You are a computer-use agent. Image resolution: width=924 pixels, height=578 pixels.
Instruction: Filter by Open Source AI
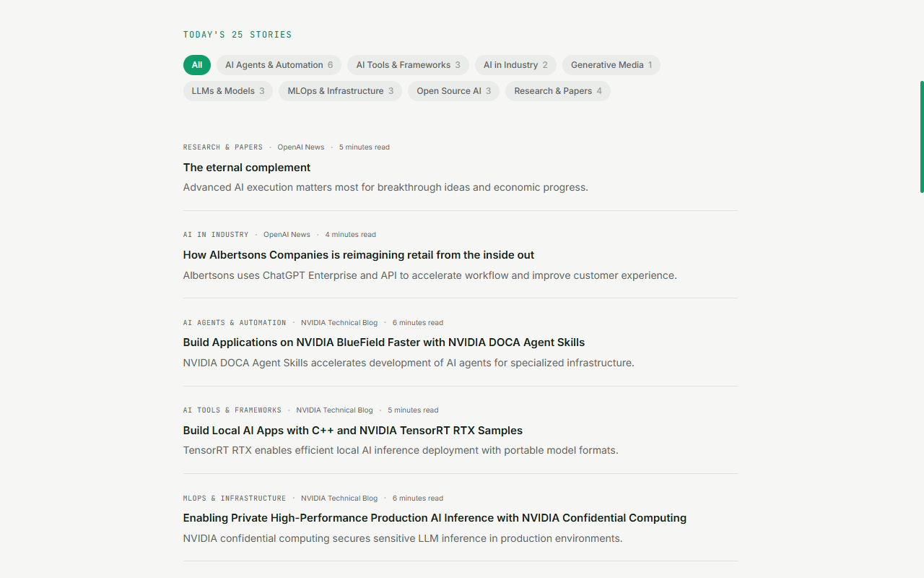point(453,91)
